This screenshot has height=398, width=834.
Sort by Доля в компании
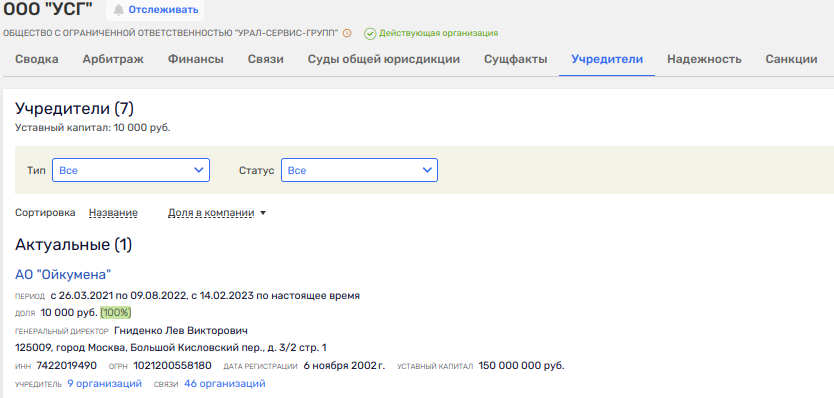click(211, 213)
